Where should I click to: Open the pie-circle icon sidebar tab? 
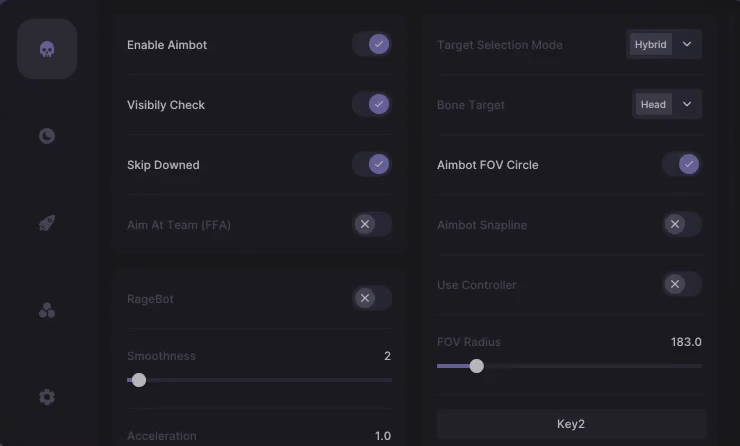pyautogui.click(x=47, y=136)
